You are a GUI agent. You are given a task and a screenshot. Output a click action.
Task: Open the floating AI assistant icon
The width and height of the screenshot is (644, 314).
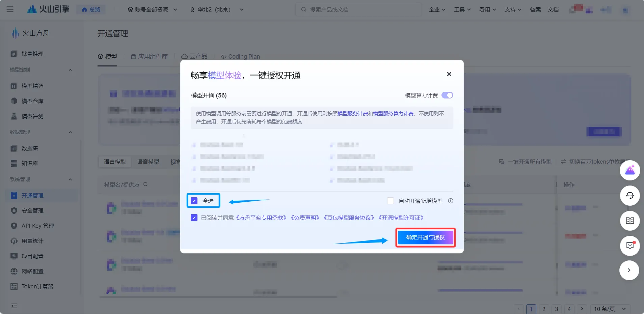(x=629, y=170)
